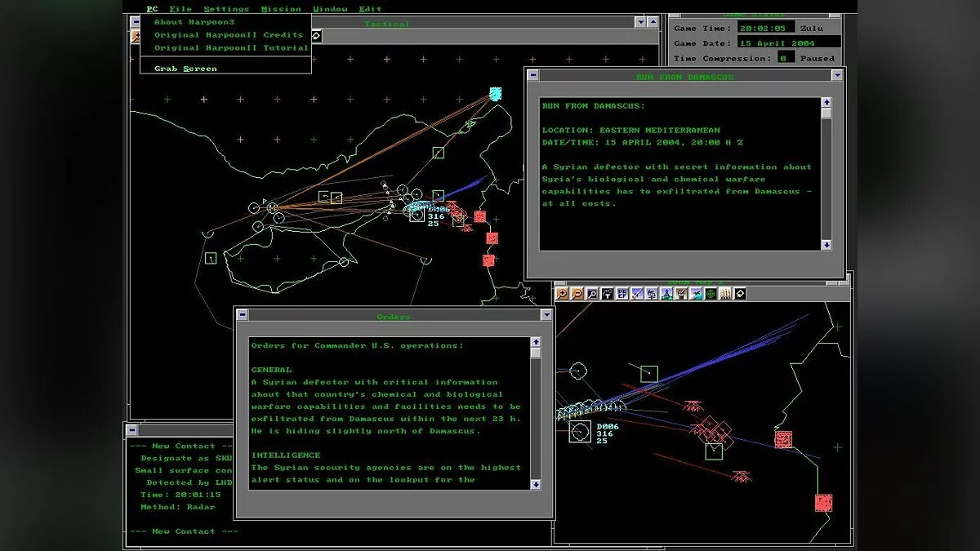Click the Time Compression value box
Screen dimensions: 980x551
(786, 58)
